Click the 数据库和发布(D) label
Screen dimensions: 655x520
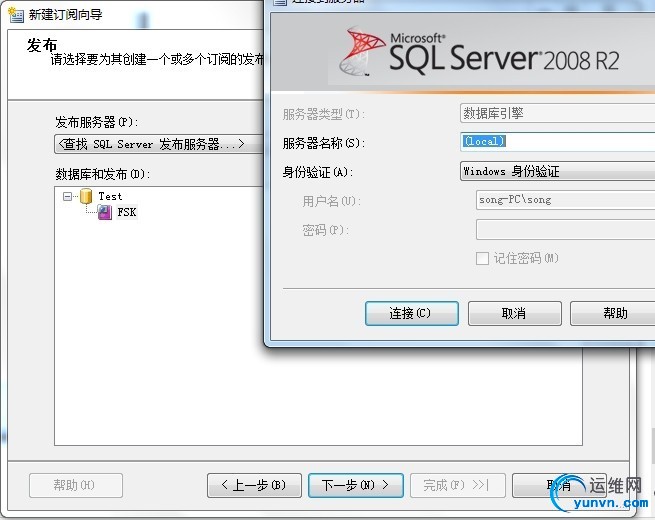(102, 174)
